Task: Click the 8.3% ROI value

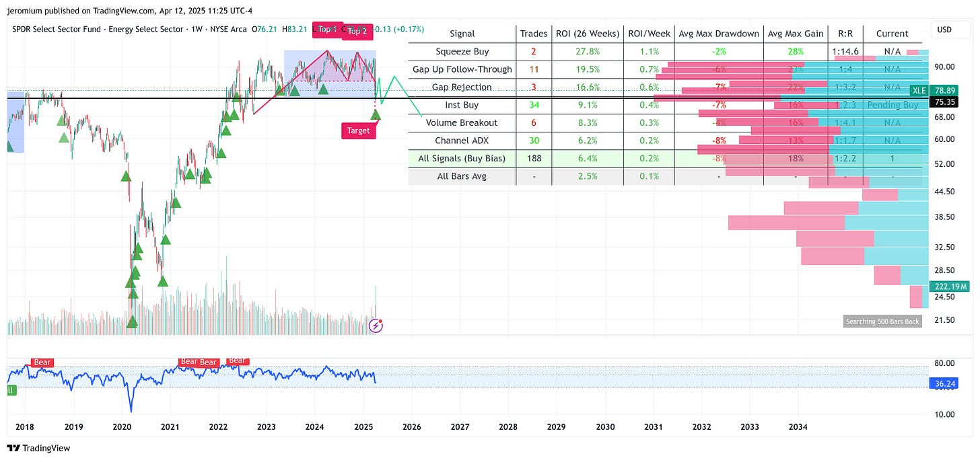Action: pyautogui.click(x=586, y=122)
